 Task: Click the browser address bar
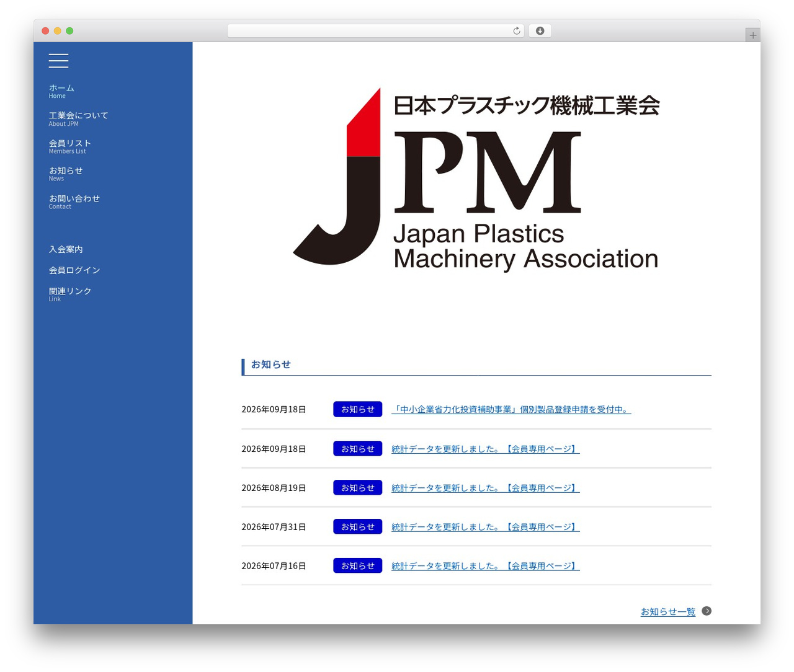click(375, 31)
